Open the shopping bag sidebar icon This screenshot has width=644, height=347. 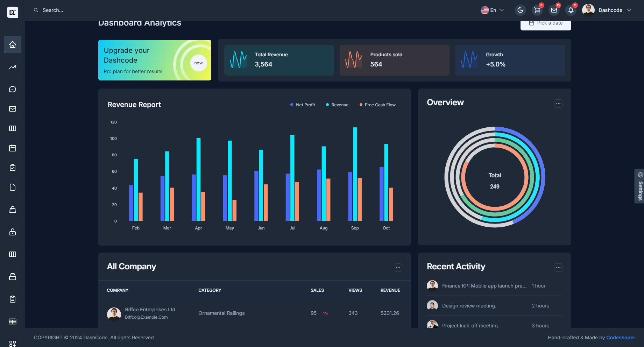point(13,210)
